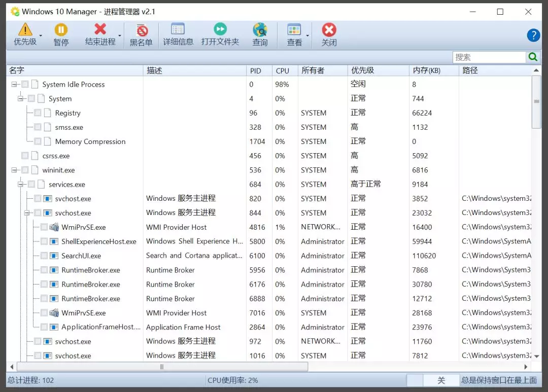This screenshot has height=392, width=548.
Task: Sort by 优先级 column header
Action: 379,70
